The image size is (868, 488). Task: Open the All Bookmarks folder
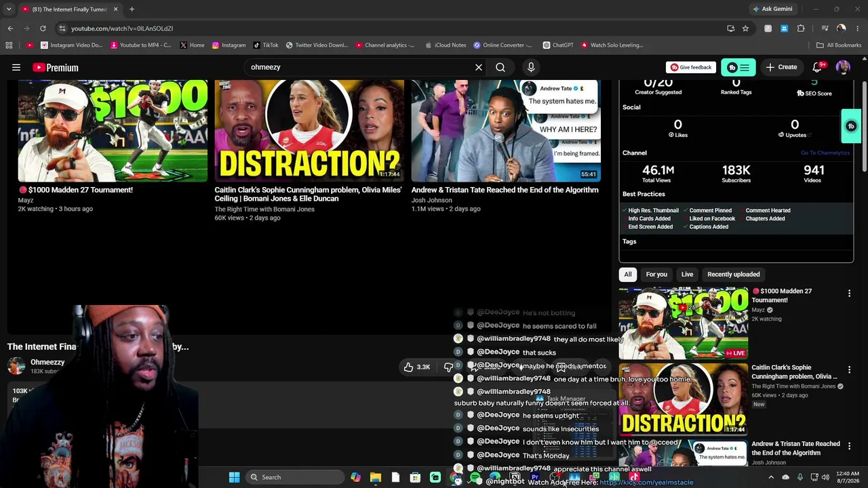[839, 45]
